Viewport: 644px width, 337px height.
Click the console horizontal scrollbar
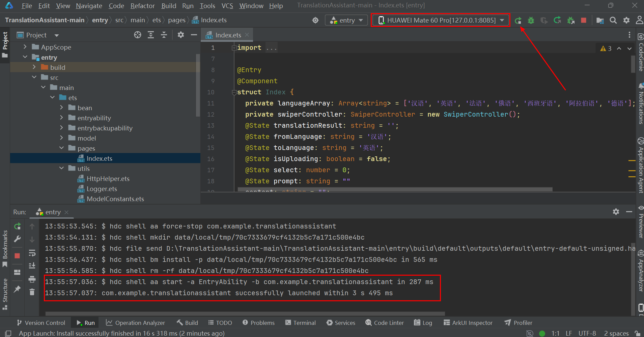[x=245, y=314]
